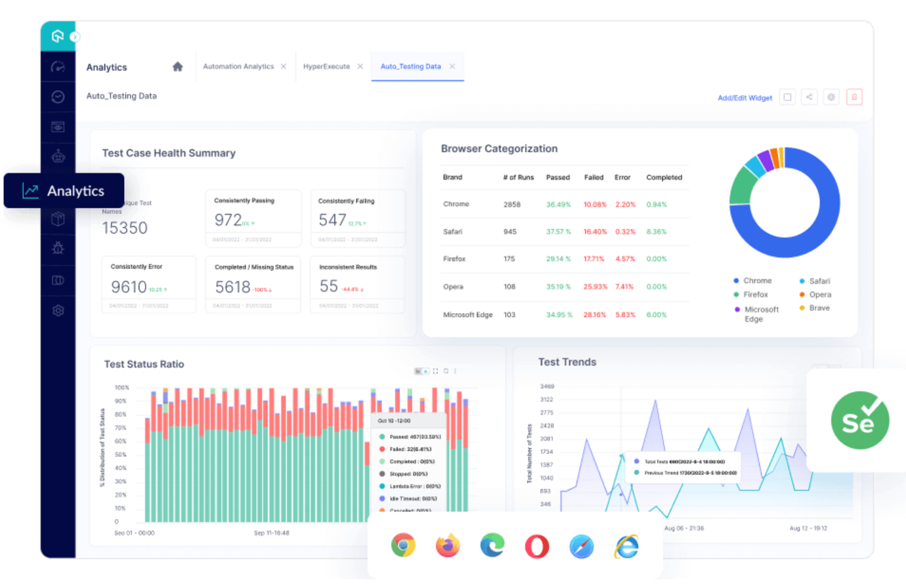
Task: Sort by the Brand column header
Action: [452, 177]
